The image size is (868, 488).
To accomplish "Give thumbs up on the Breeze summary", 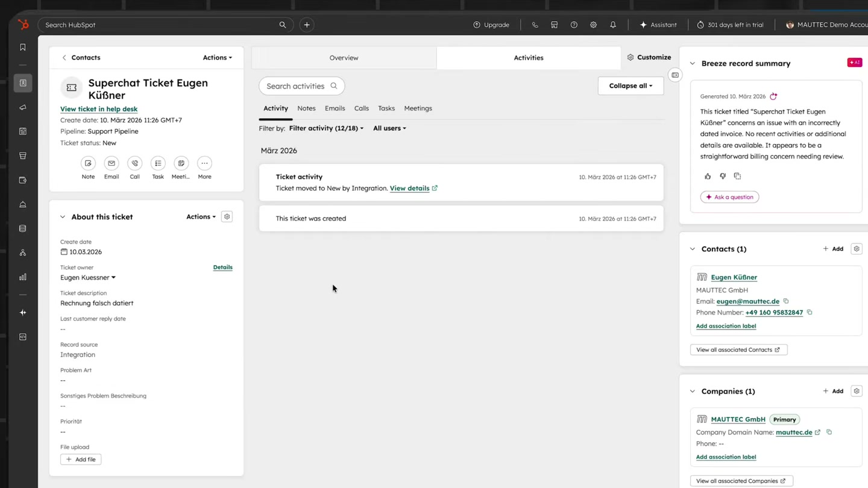I will click(x=708, y=176).
